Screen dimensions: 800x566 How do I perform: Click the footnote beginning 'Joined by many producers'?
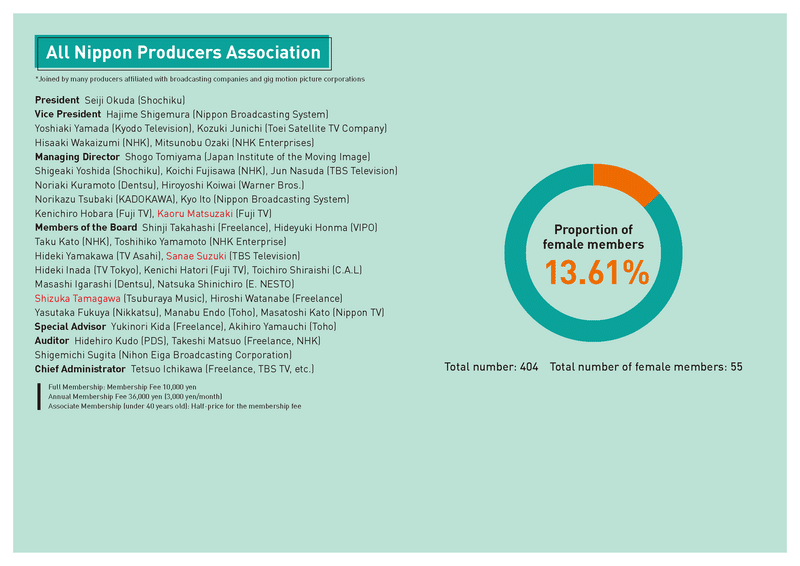click(x=200, y=79)
